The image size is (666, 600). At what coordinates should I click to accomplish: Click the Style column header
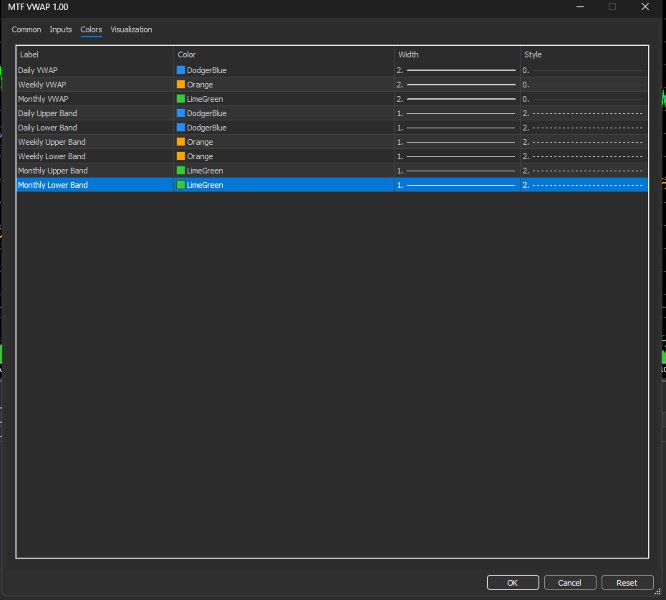pos(584,54)
